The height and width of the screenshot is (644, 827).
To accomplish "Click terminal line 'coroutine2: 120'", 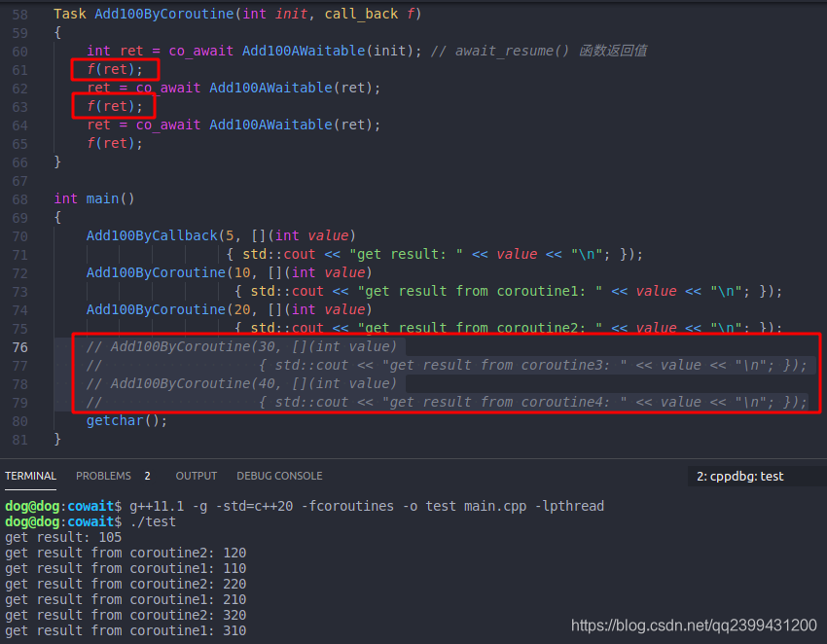I will point(126,553).
